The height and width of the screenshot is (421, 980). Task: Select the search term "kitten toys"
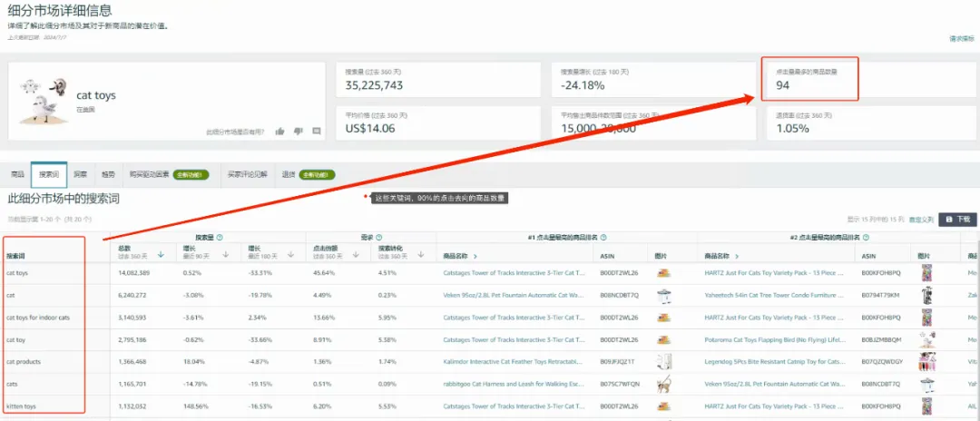point(21,406)
